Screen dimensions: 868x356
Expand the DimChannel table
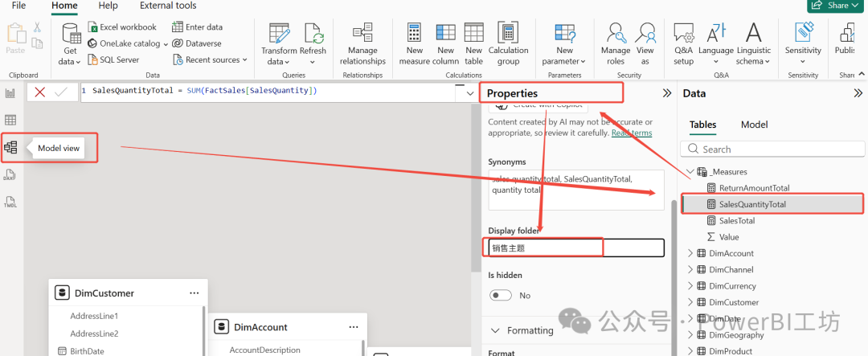click(x=690, y=270)
